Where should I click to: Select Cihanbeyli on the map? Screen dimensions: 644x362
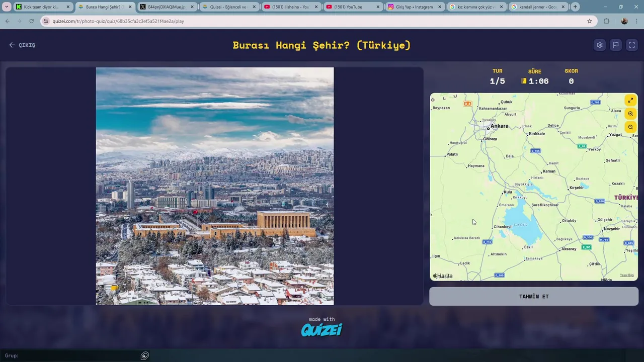point(503,227)
